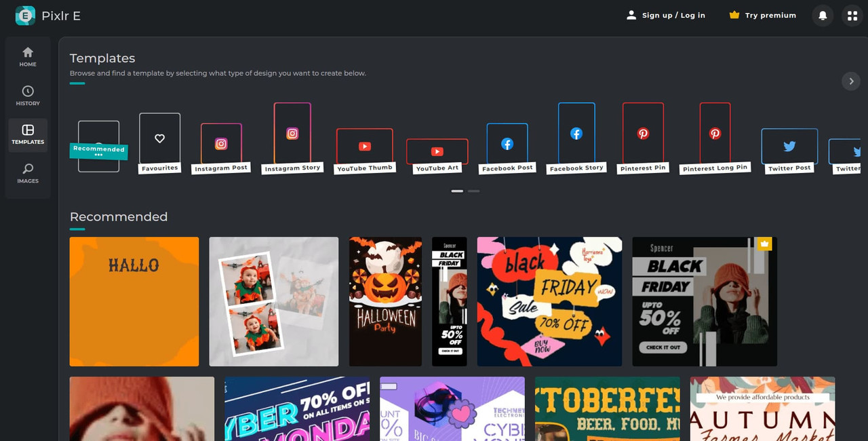Choose the Instagram Post template type
Viewport: 868px width, 441px height.
pos(221,148)
